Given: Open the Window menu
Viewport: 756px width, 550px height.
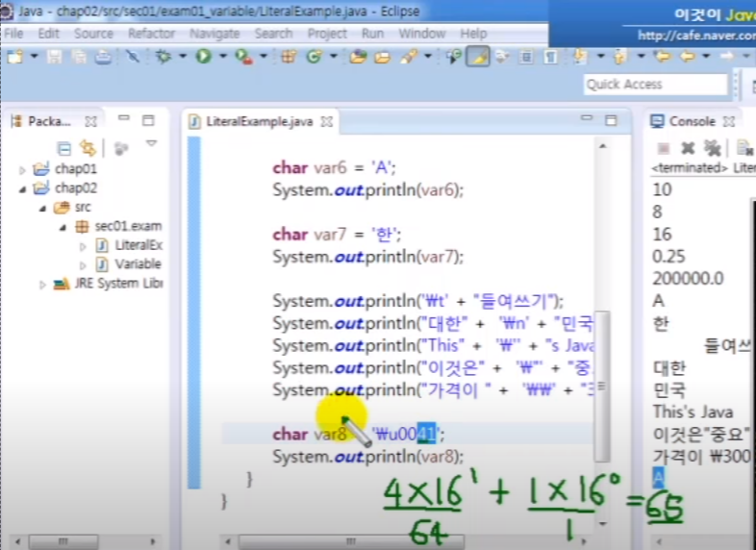Looking at the screenshot, I should click(422, 34).
